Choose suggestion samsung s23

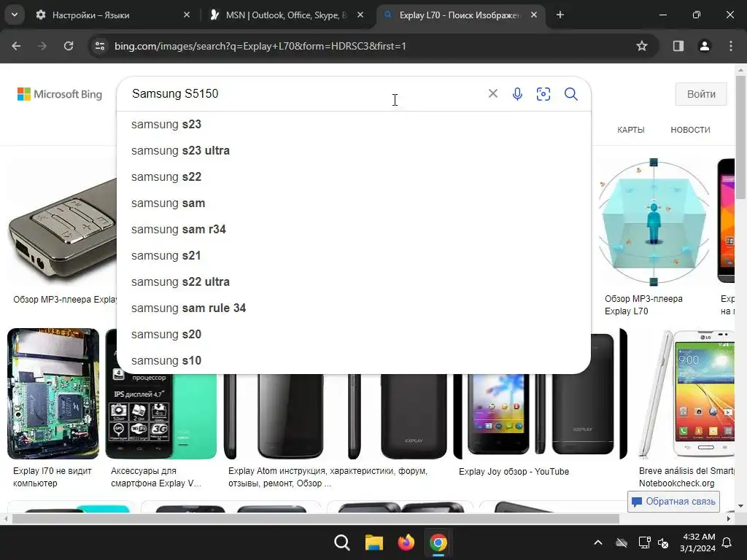click(354, 124)
